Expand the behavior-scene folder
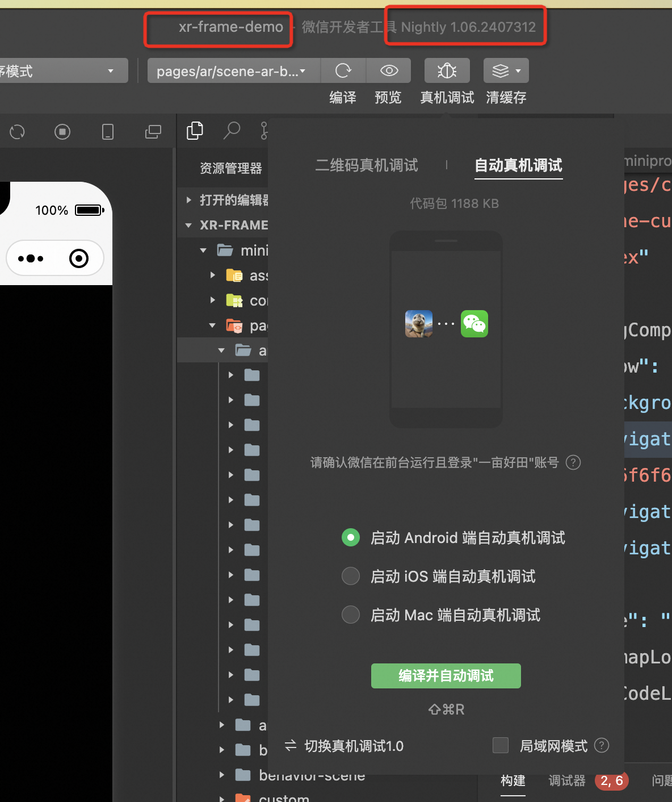672x802 pixels. tap(222, 775)
